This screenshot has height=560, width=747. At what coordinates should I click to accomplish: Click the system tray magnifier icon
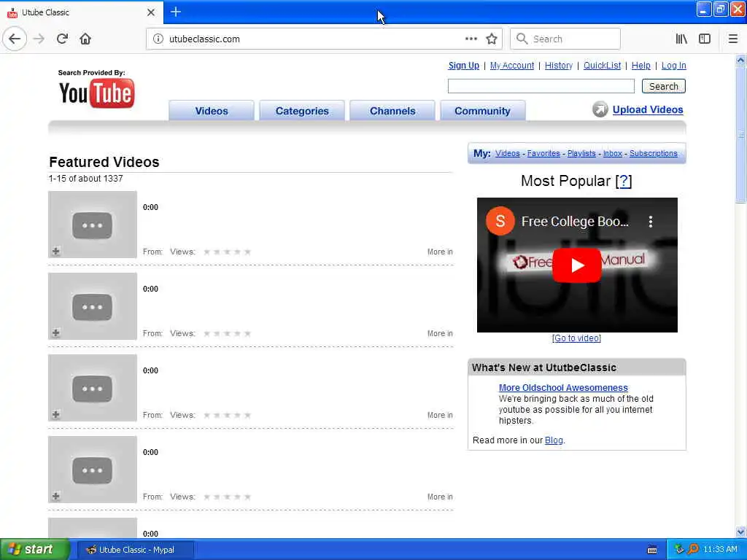693,549
